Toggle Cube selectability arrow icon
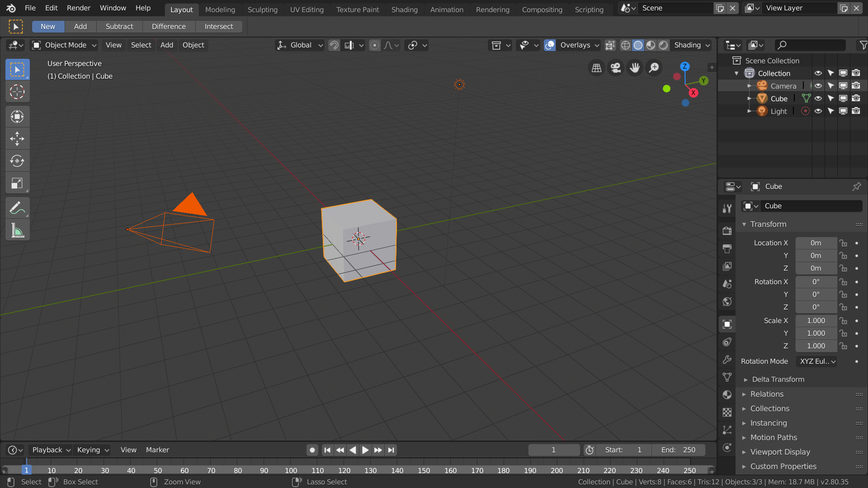Viewport: 868px width, 488px height. point(831,99)
